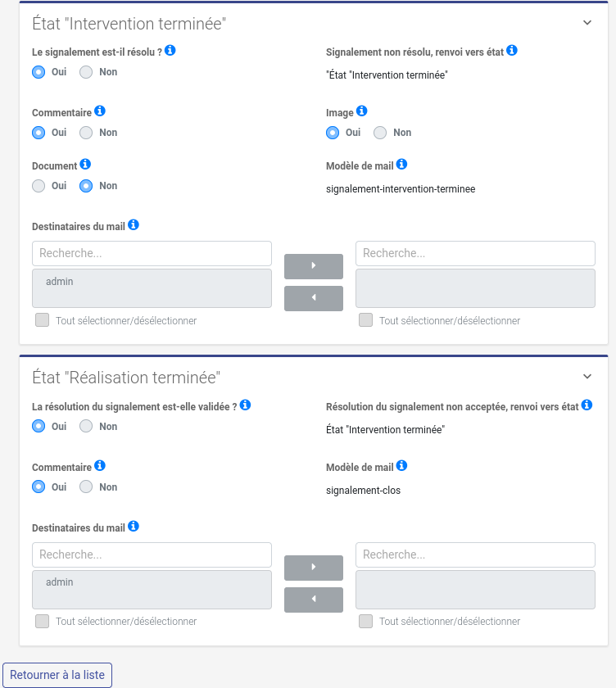
Task: Open info for "Résolution du signalement non acceptée, renvoi vers état"
Action: [x=587, y=404]
